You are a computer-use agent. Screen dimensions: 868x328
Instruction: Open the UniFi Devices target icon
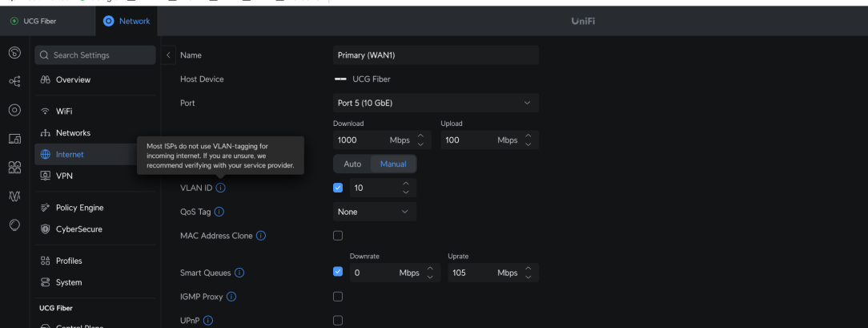15,110
